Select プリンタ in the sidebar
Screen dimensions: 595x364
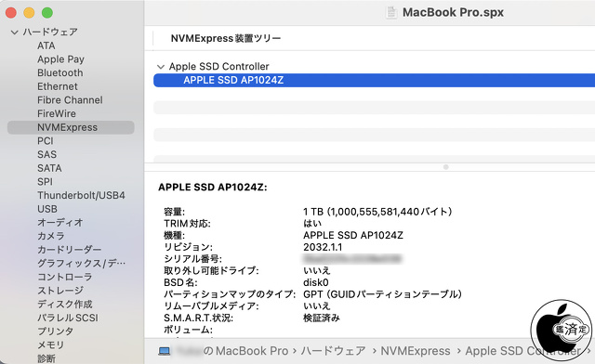pos(56,331)
